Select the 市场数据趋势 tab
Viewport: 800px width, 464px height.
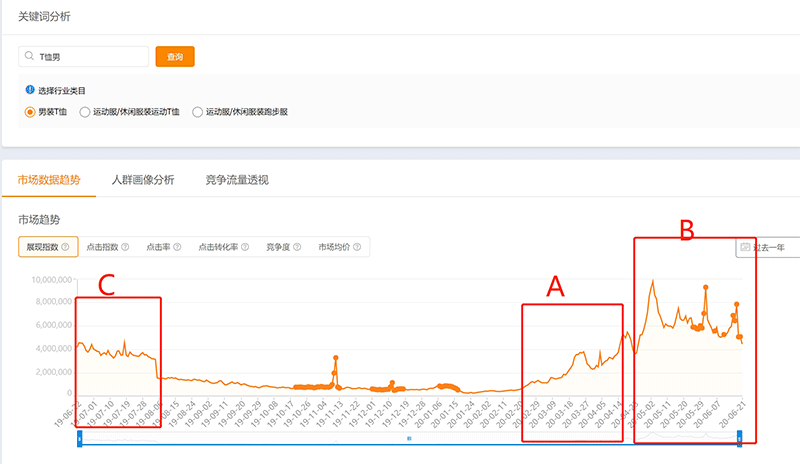click(x=49, y=179)
